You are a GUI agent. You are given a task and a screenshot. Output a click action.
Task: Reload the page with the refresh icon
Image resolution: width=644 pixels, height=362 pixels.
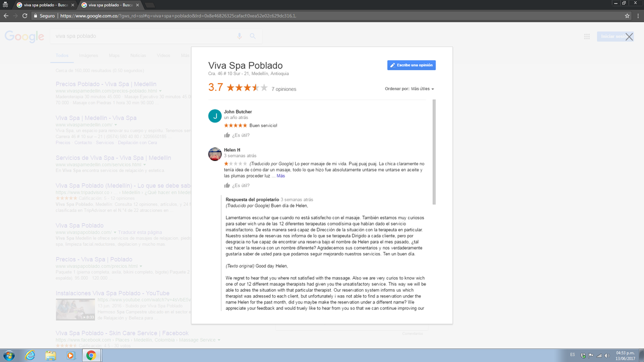tap(25, 16)
